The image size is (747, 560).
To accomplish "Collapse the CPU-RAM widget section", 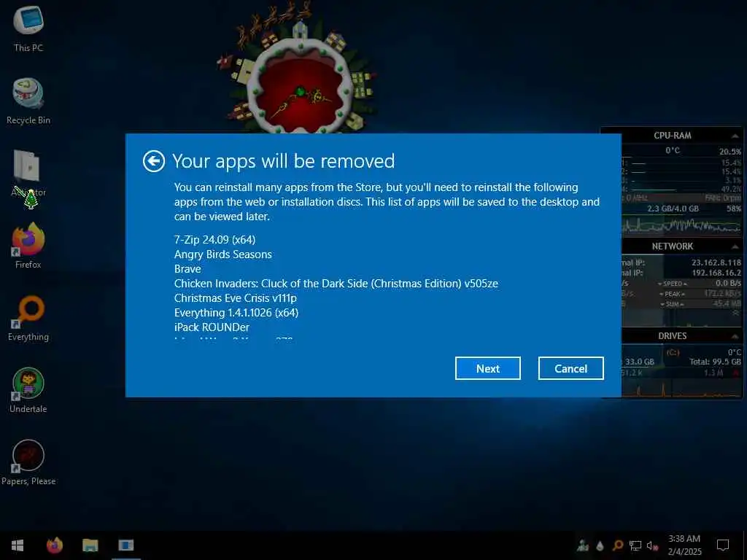I will 735,136.
